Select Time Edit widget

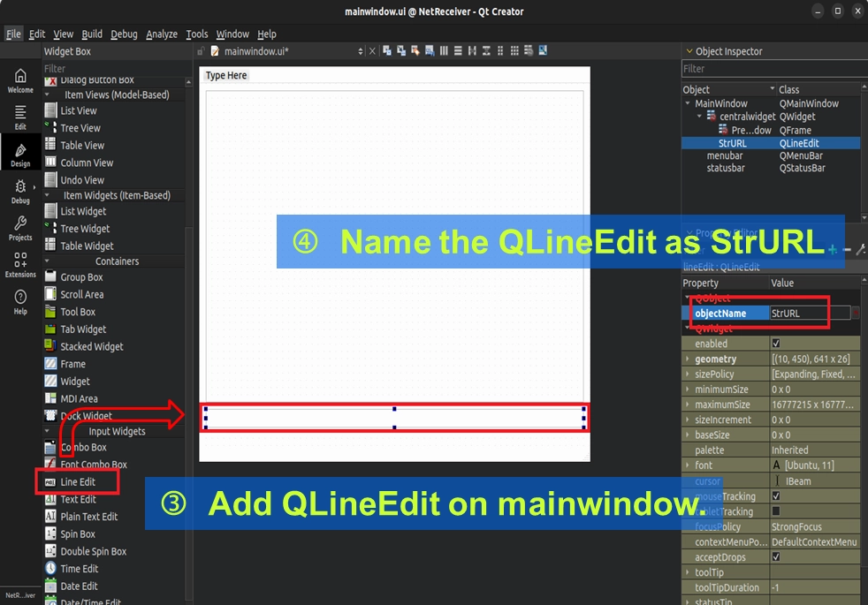pos(80,569)
